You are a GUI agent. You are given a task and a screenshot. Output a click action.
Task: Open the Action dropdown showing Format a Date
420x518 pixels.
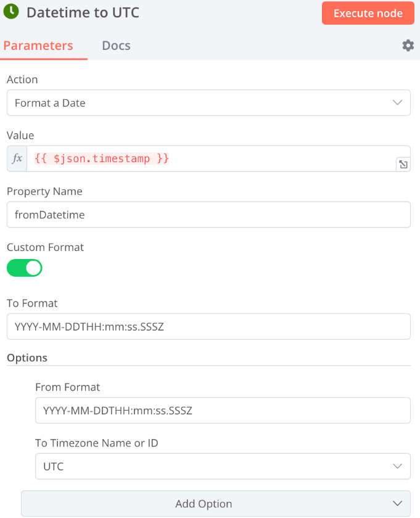coord(208,103)
